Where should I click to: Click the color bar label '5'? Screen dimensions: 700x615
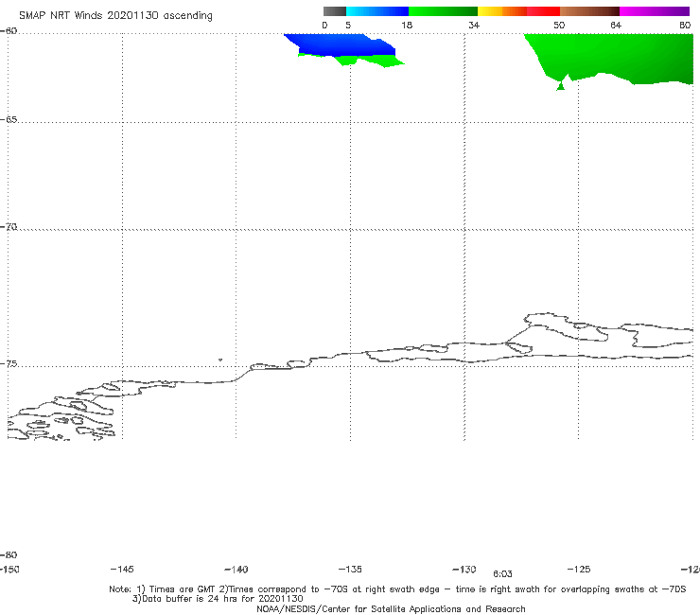[348, 25]
